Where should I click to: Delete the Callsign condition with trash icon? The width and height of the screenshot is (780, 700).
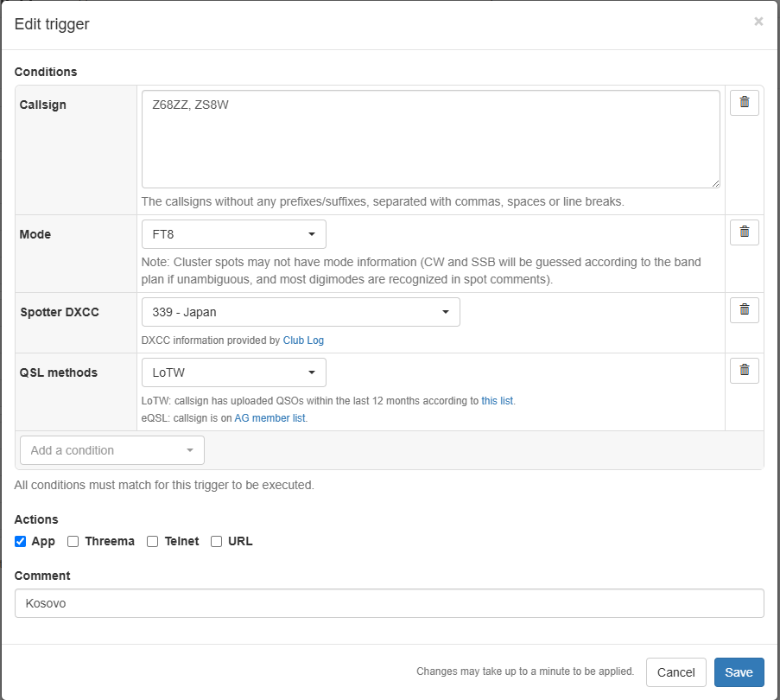744,103
